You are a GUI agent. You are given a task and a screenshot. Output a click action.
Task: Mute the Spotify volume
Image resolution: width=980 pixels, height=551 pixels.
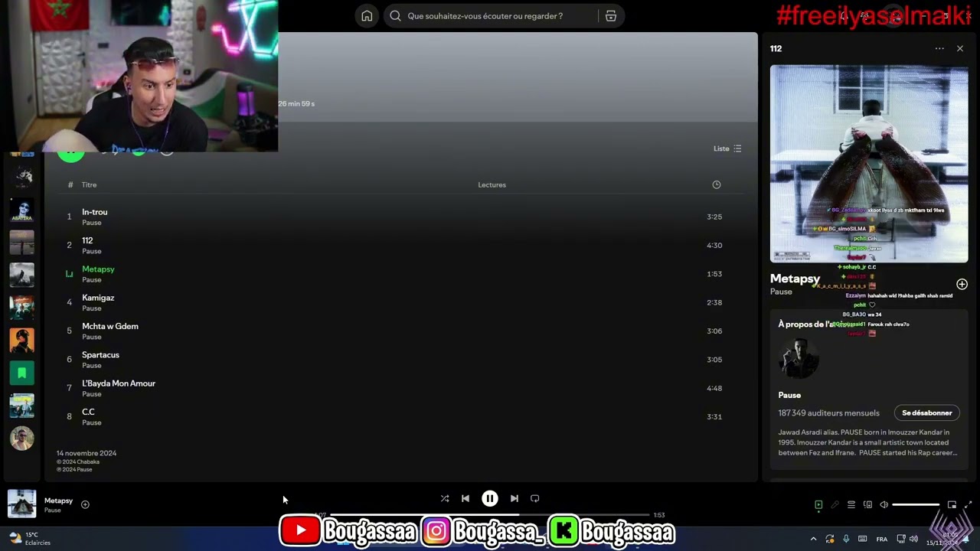click(x=884, y=505)
